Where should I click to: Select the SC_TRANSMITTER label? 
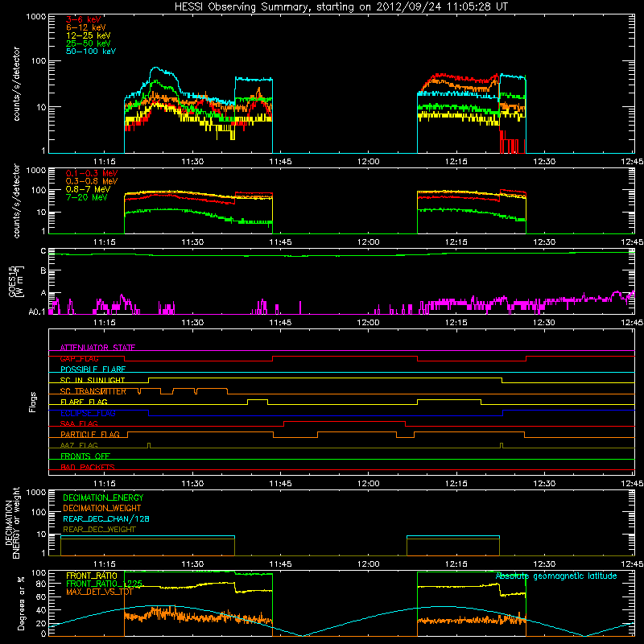pyautogui.click(x=93, y=391)
